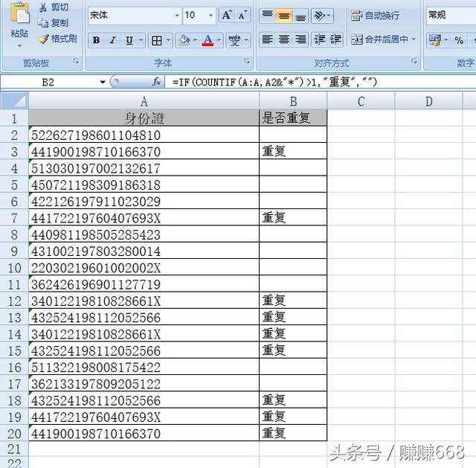Click the insert function fx icon

(157, 82)
